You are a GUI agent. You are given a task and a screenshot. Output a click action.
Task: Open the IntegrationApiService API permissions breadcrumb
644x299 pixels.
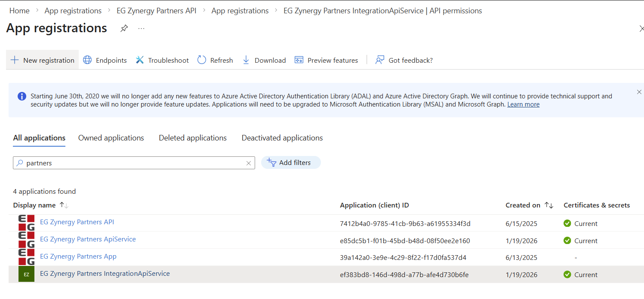383,11
